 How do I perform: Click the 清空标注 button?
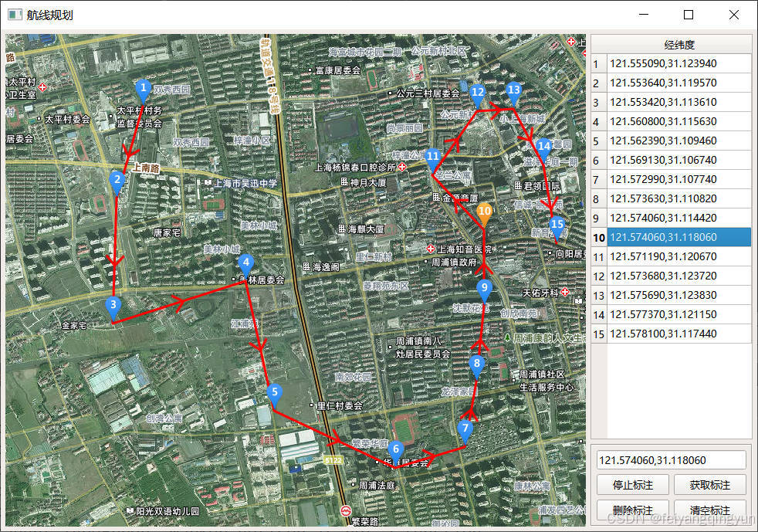click(x=709, y=510)
